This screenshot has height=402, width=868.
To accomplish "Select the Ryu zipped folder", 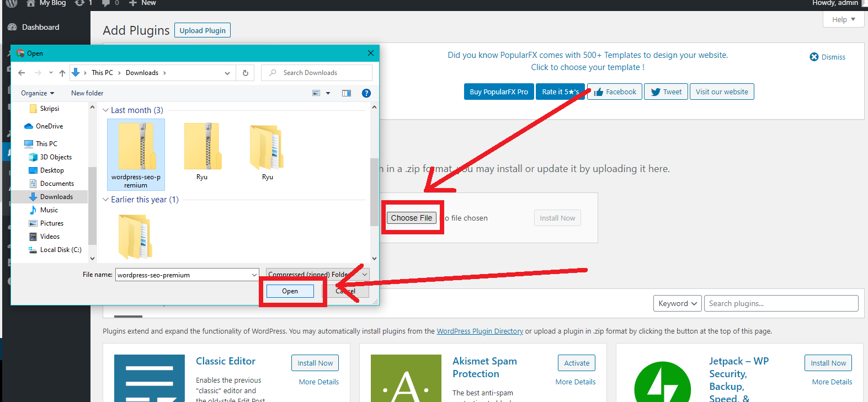I will coord(202,152).
